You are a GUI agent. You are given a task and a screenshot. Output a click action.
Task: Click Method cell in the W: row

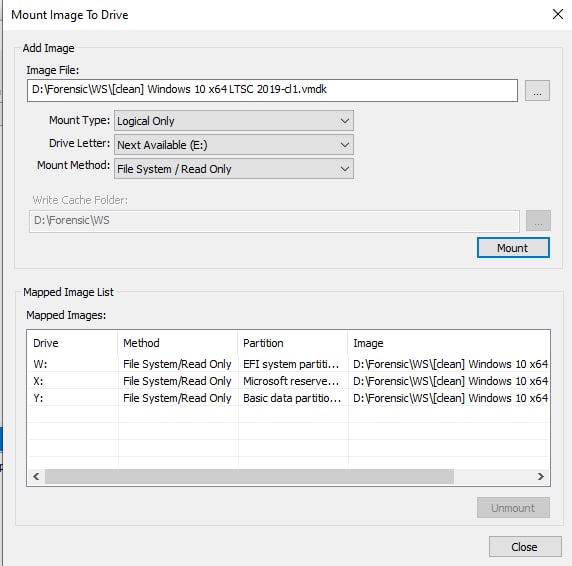(178, 364)
